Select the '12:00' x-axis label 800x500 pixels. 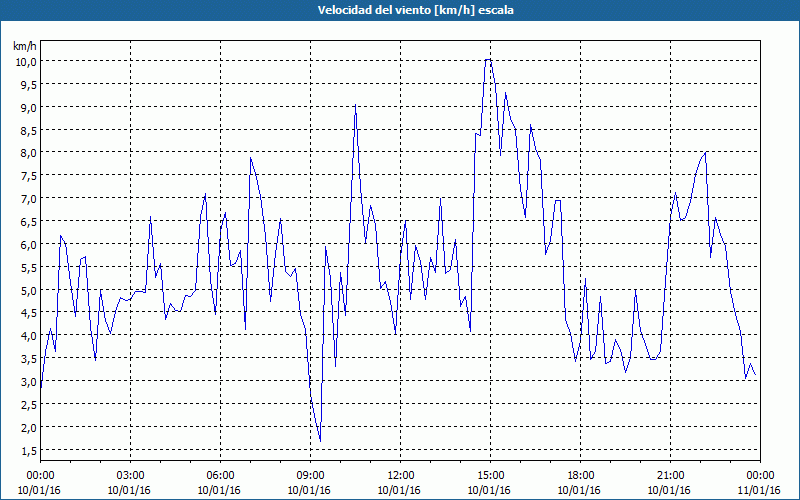click(401, 476)
